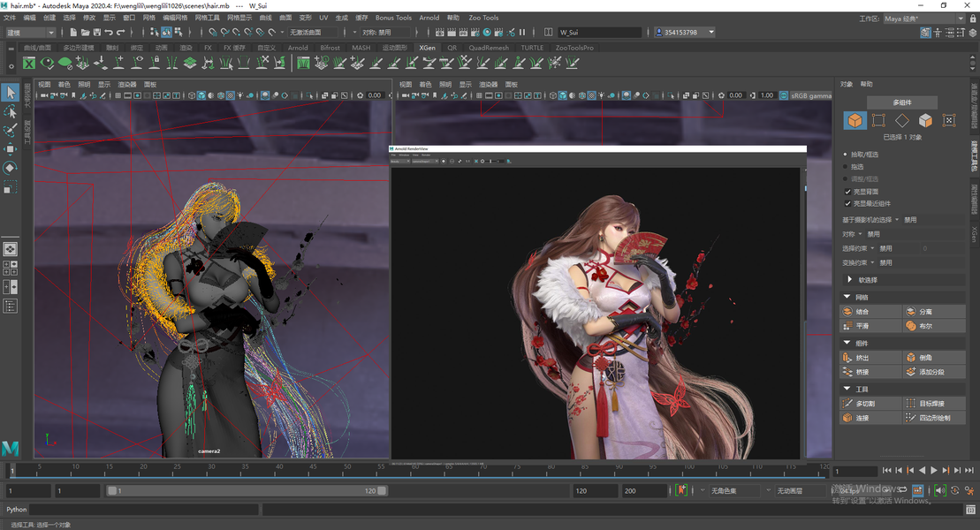980x530 pixels.
Task: Click the time range slider bar
Action: coord(247,490)
